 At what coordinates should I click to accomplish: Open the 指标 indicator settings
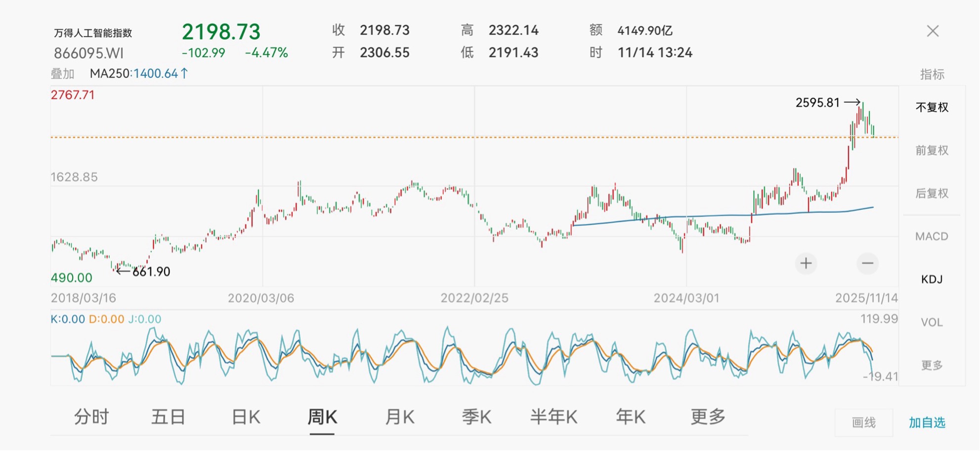click(x=932, y=75)
